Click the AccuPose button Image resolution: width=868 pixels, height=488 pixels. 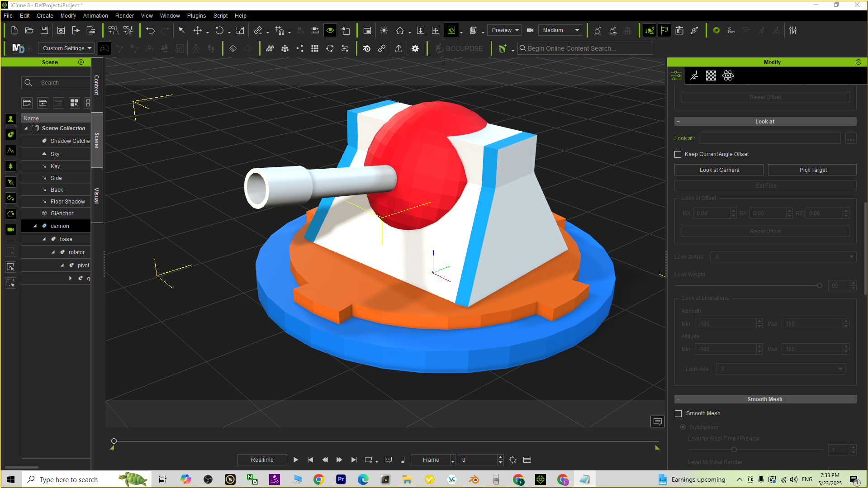click(x=459, y=48)
